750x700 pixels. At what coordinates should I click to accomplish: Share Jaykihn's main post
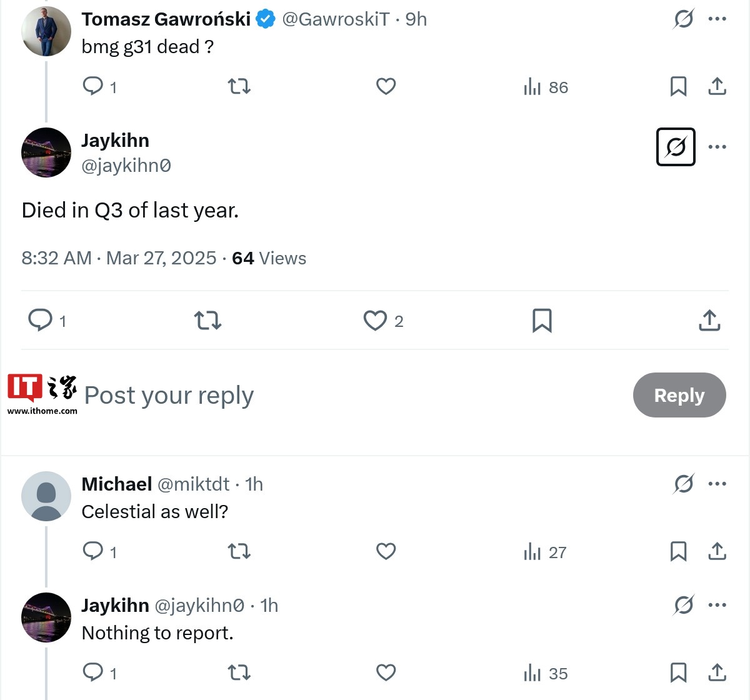(709, 321)
